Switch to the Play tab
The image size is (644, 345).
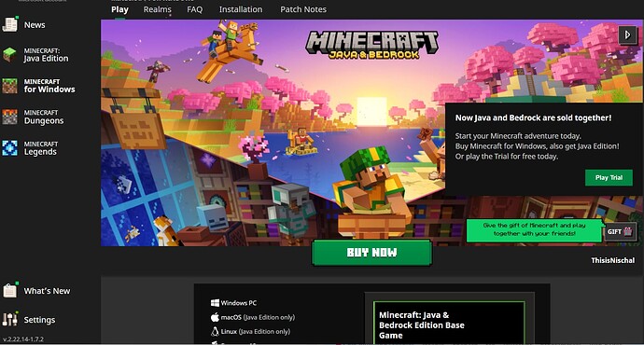pos(119,9)
